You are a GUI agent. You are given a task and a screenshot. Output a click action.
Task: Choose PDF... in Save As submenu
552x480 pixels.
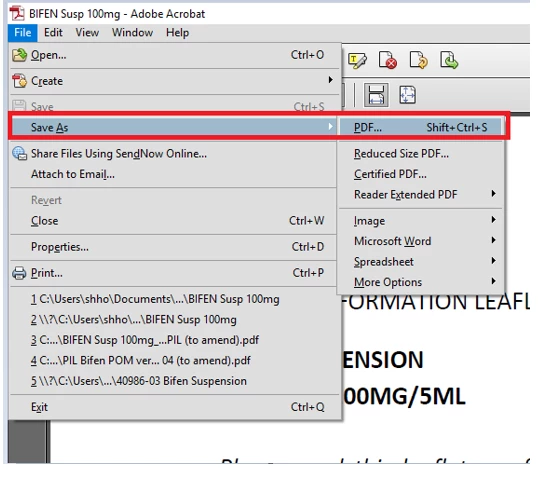pos(420,127)
